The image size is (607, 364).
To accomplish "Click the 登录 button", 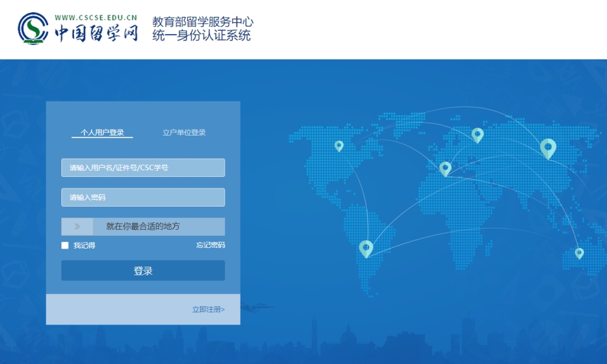I will (x=143, y=270).
